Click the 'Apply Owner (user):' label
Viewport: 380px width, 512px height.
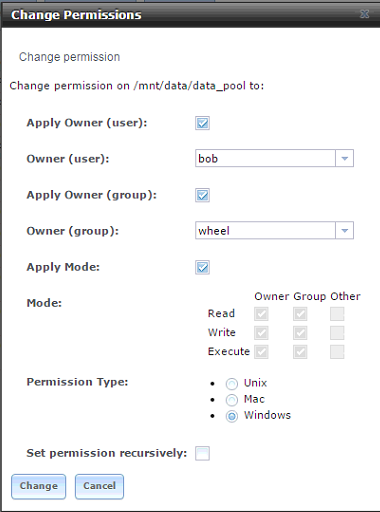pos(87,123)
